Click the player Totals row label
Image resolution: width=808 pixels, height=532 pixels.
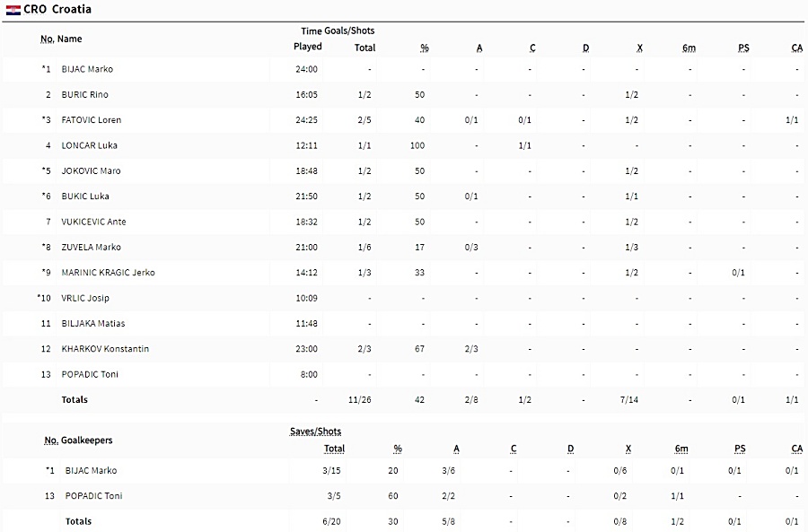pos(75,399)
